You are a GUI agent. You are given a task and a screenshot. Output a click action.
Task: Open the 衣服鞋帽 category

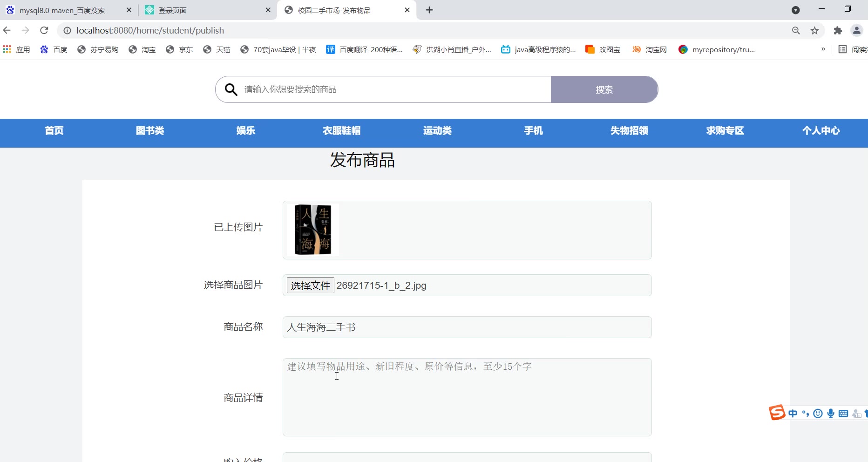(x=342, y=131)
